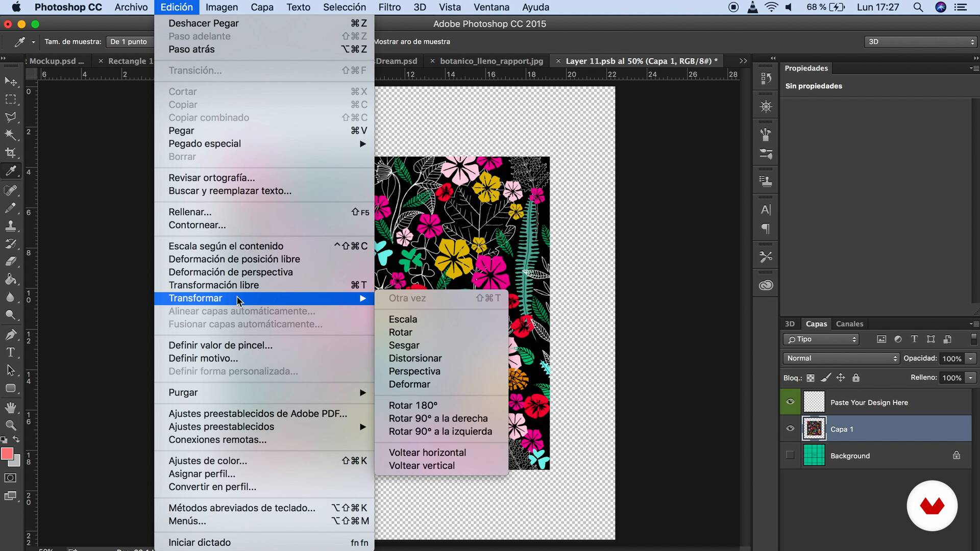Select the Dodge tool
This screenshot has height=551, width=980.
[x=11, y=315]
